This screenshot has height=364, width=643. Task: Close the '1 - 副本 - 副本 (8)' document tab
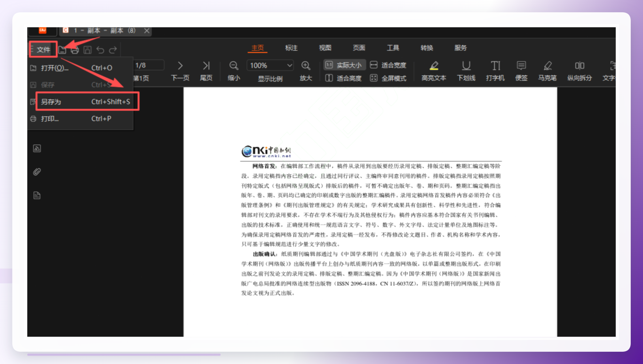[147, 31]
